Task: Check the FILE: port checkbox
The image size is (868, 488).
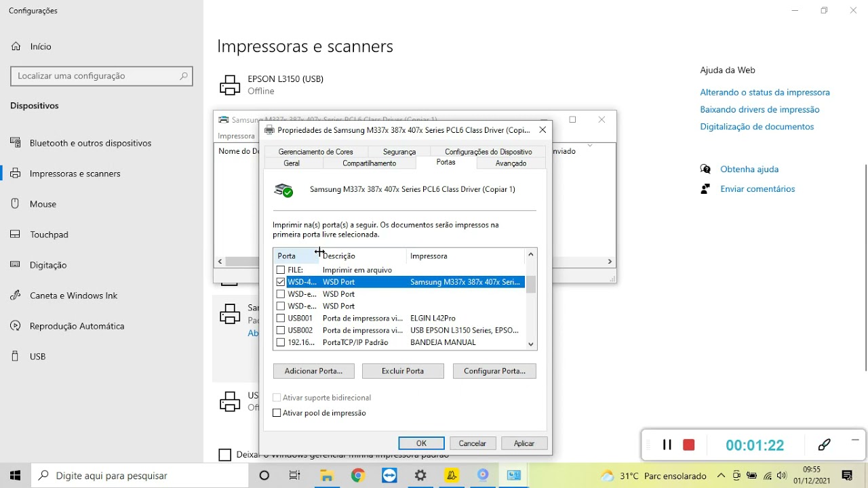Action: click(281, 270)
